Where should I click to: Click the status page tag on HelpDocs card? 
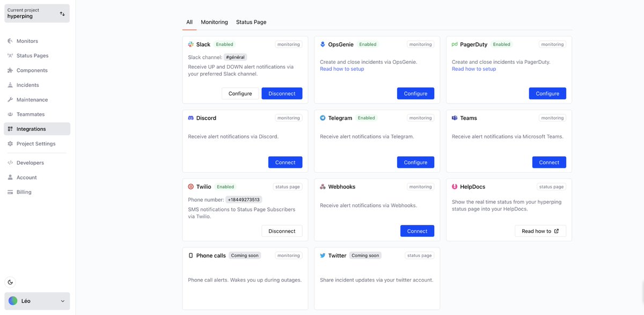click(551, 187)
